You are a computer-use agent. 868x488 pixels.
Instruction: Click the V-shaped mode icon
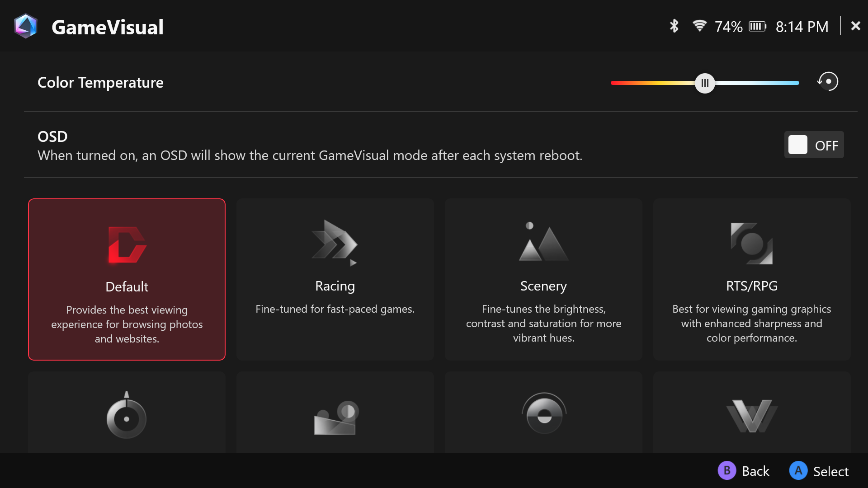[x=752, y=416]
